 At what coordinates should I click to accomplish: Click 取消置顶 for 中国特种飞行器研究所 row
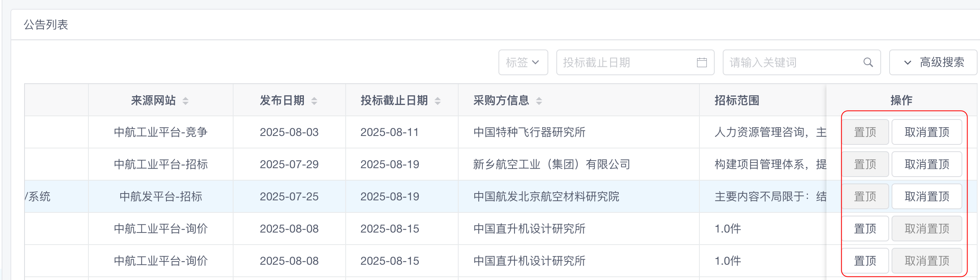tap(927, 132)
